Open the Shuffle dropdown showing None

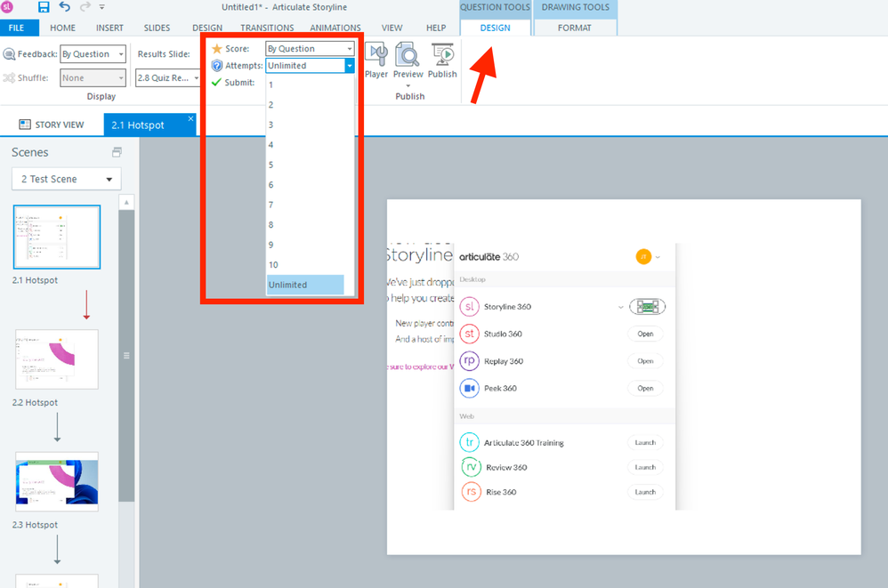[93, 77]
